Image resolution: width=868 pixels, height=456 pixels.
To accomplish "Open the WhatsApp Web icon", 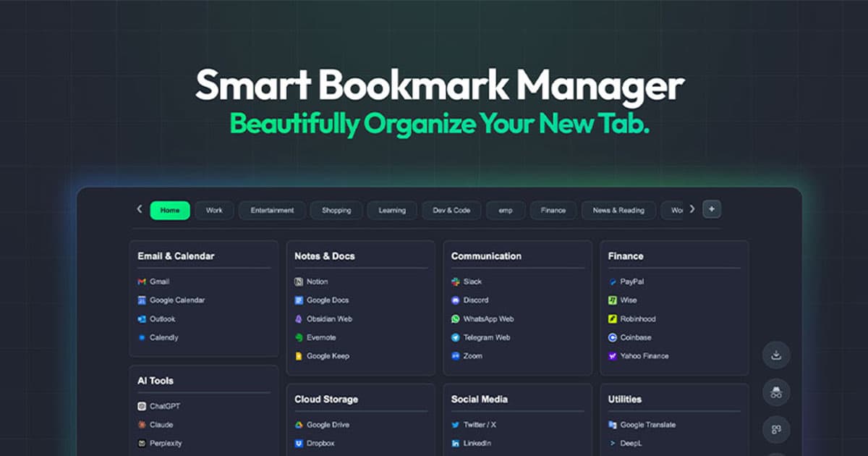I will pyautogui.click(x=456, y=319).
